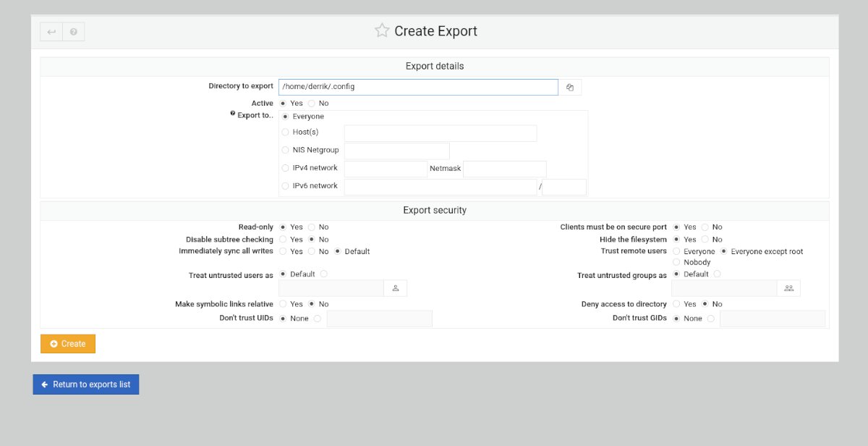Select custom group radio for untrusted groups
Viewport: 868px width, 446px height.
[x=717, y=274]
